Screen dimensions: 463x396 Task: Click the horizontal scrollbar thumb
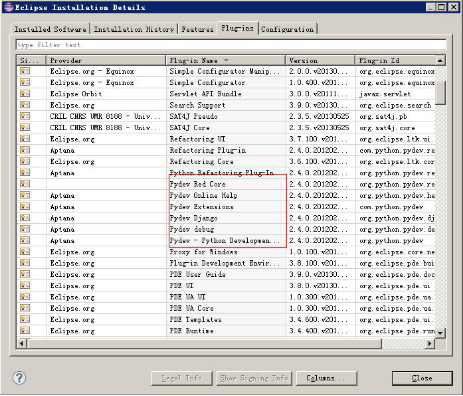click(204, 343)
